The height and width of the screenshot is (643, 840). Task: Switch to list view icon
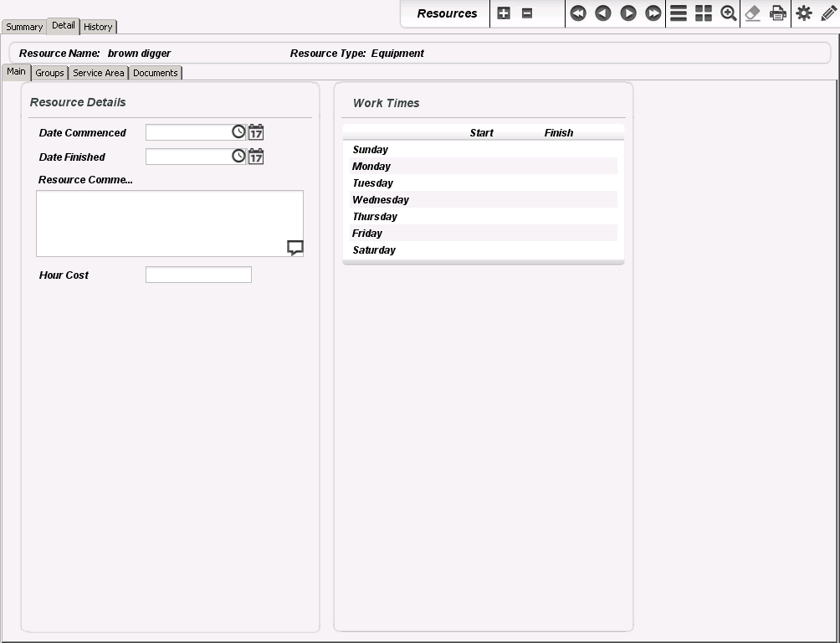679,13
